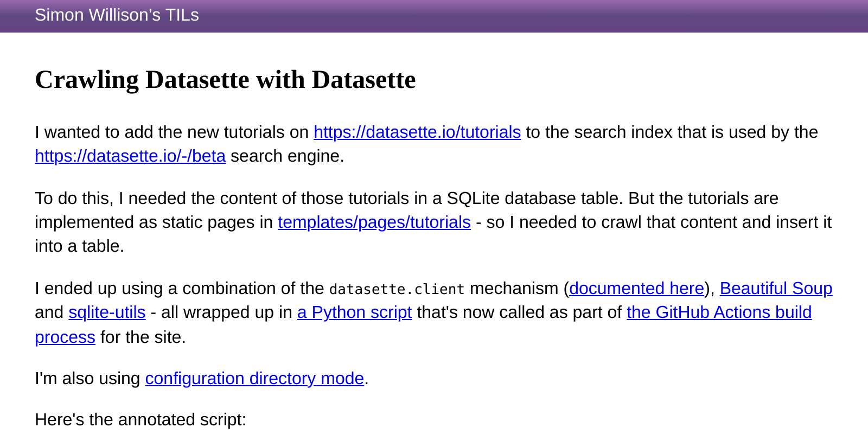Click the "for the site." text

(143, 337)
